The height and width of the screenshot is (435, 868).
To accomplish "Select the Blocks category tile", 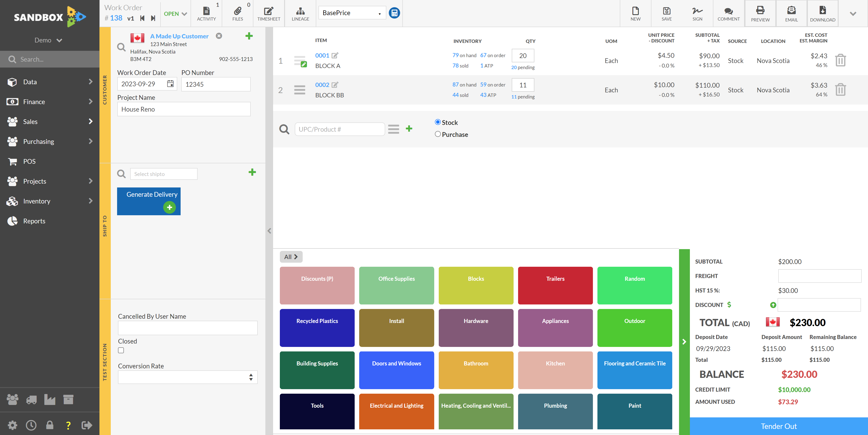I will [476, 285].
